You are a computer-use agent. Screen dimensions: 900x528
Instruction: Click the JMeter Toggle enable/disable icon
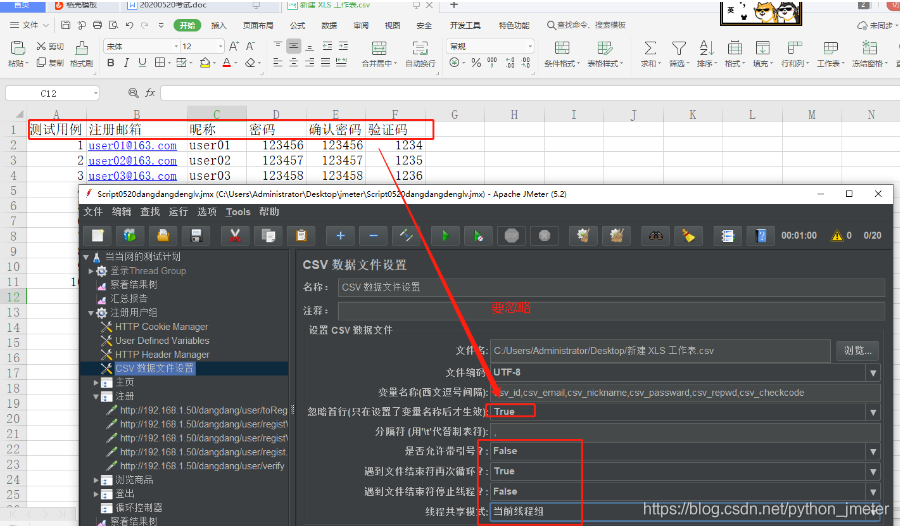click(406, 235)
